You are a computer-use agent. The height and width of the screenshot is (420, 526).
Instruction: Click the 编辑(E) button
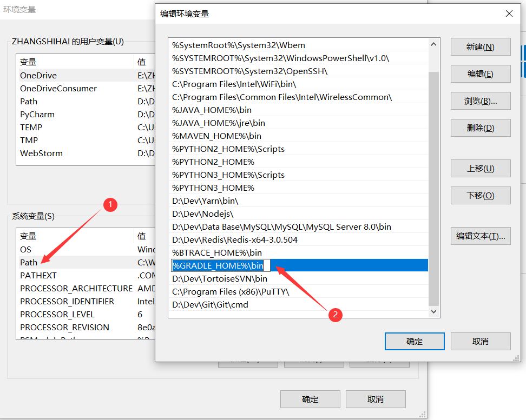click(480, 74)
